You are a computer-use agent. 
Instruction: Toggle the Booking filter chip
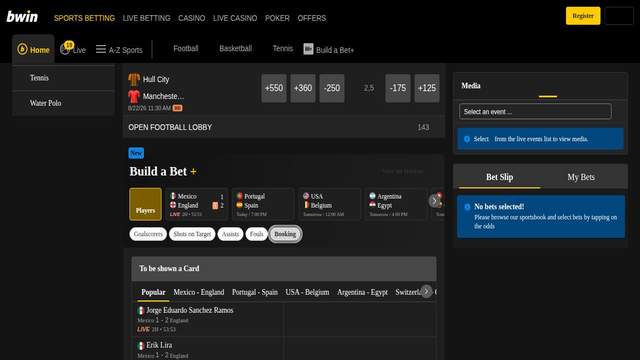[x=285, y=234]
